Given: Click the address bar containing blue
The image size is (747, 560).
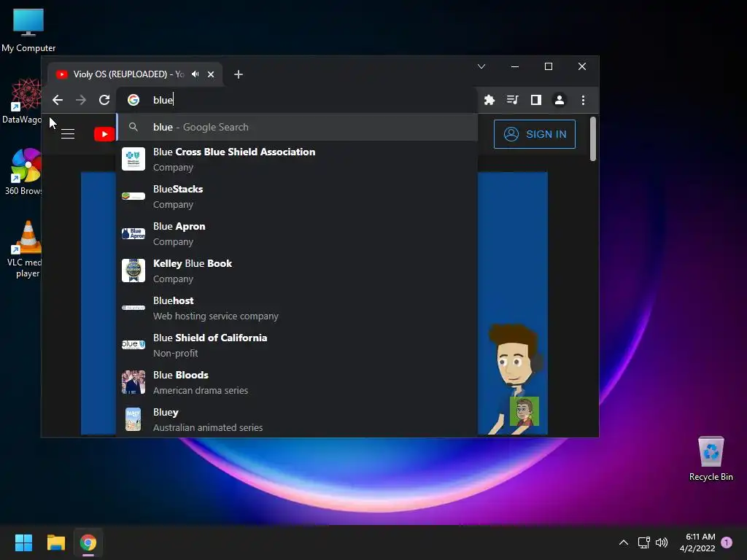Looking at the screenshot, I should pos(297,100).
